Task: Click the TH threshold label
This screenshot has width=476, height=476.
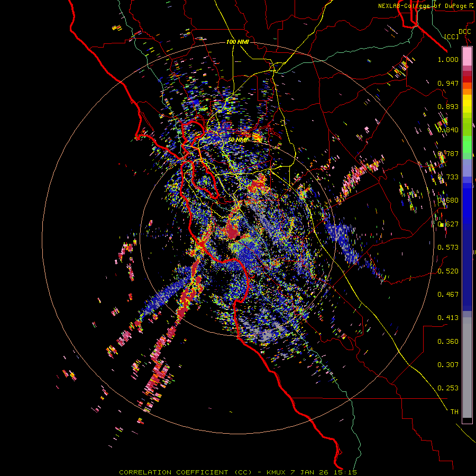Action: pyautogui.click(x=454, y=412)
